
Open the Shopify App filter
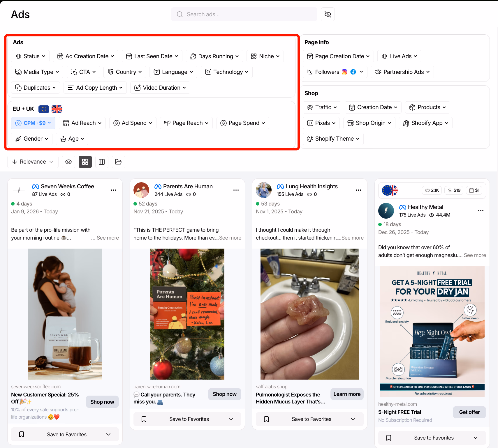point(426,123)
